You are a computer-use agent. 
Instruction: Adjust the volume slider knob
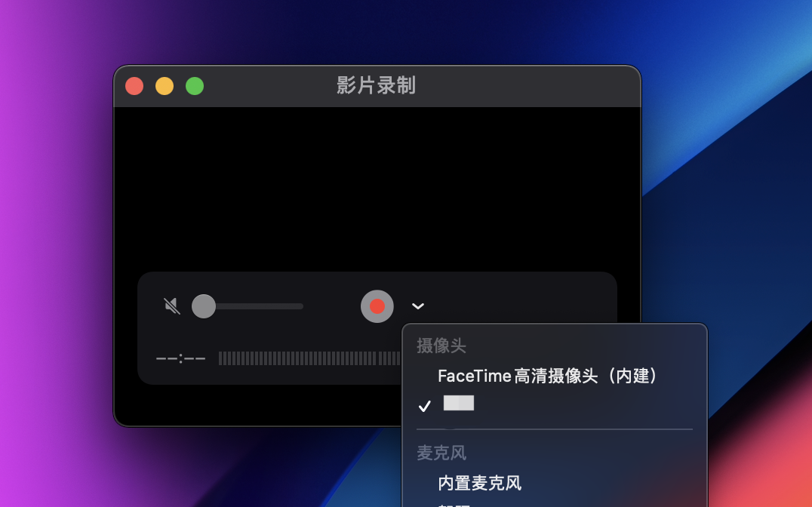tap(204, 306)
